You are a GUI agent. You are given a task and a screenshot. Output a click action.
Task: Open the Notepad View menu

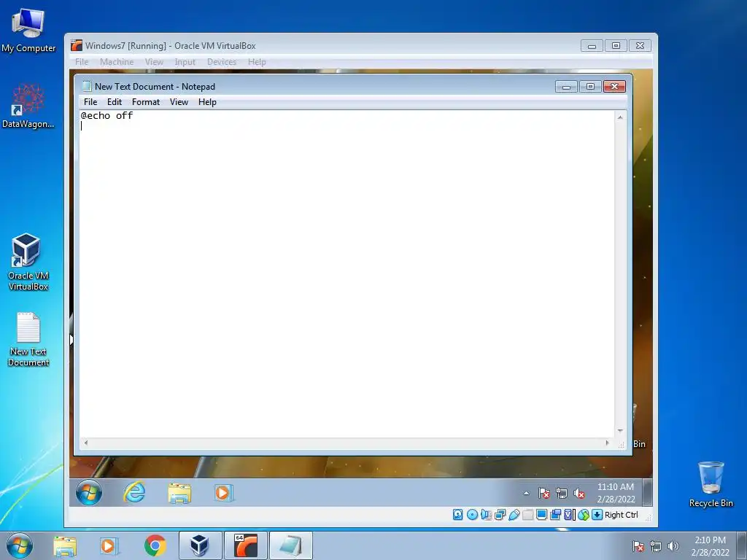(179, 102)
